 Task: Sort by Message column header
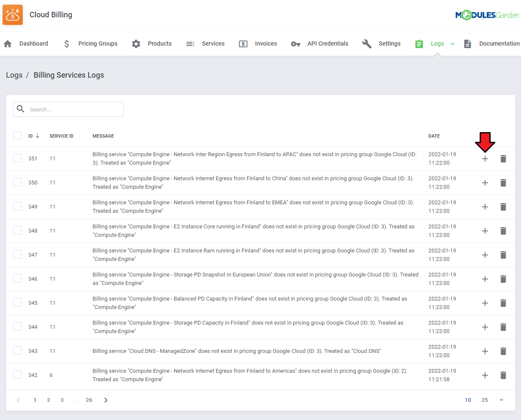[x=103, y=136]
